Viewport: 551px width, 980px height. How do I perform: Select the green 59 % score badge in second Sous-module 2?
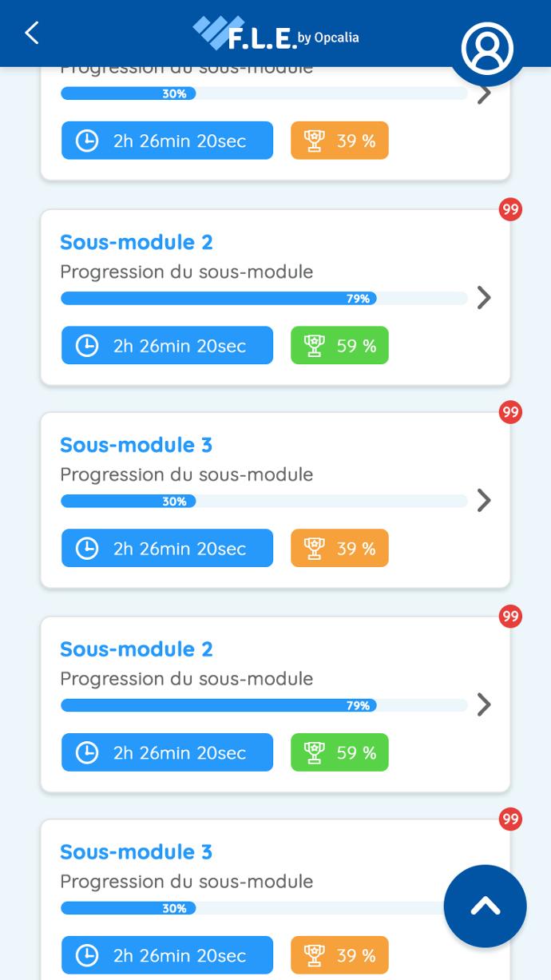click(339, 752)
